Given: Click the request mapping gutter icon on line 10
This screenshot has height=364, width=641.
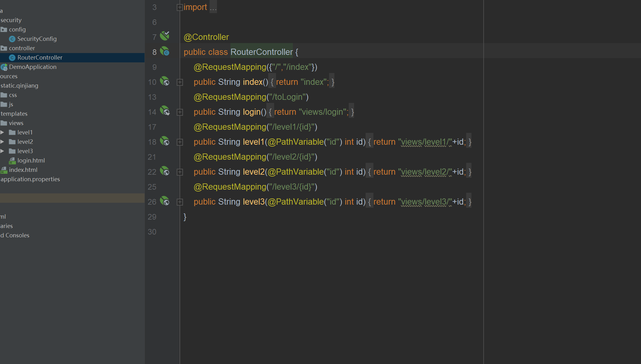Looking at the screenshot, I should tap(165, 81).
